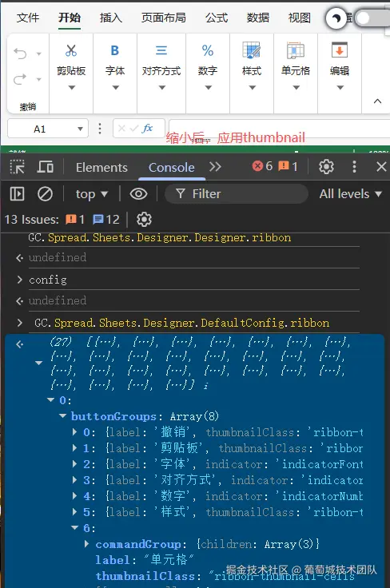Show more DevTools tabs chevron

(215, 166)
